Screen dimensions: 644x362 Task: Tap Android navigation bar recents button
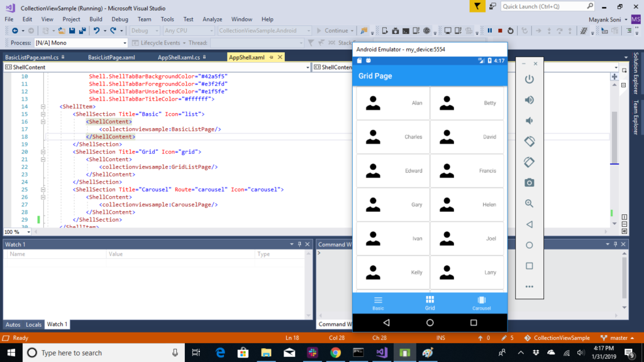[474, 322]
